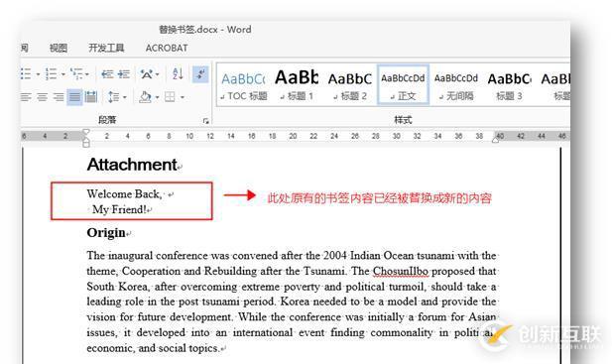The image size is (612, 364).
Task: Align text left
Action: [x=26, y=97]
